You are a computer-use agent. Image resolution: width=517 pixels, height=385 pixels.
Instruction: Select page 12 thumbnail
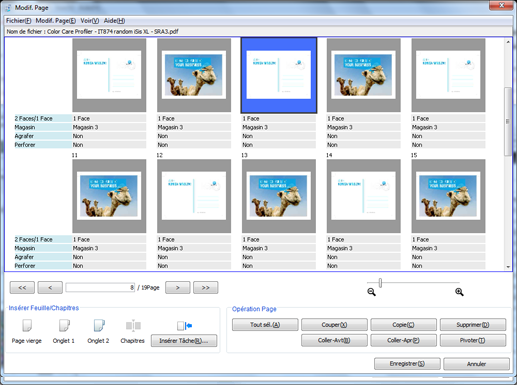click(194, 196)
